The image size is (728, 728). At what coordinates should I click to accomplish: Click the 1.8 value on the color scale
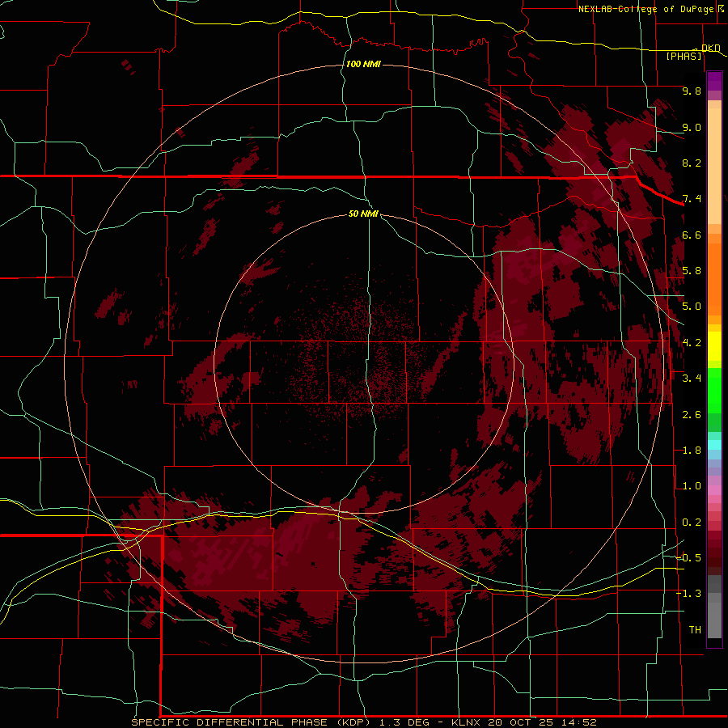[692, 451]
